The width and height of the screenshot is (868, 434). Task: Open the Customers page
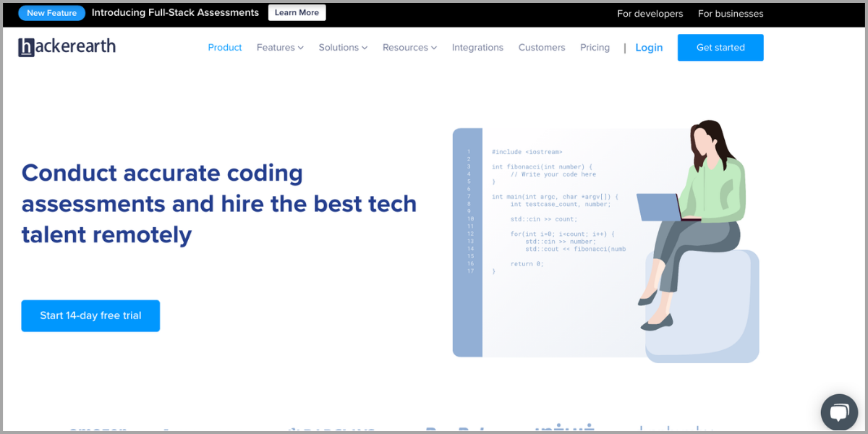tap(542, 48)
